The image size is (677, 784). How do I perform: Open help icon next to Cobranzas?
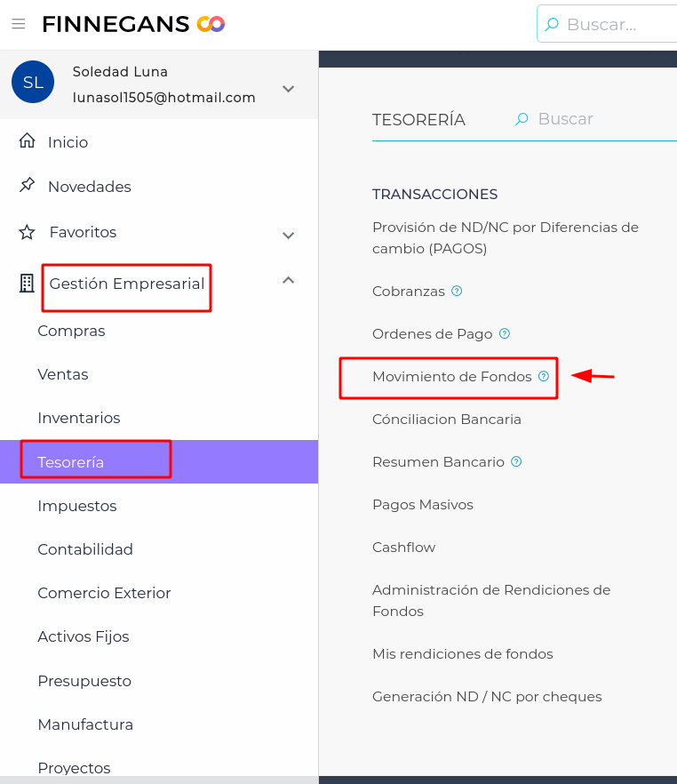pos(457,291)
